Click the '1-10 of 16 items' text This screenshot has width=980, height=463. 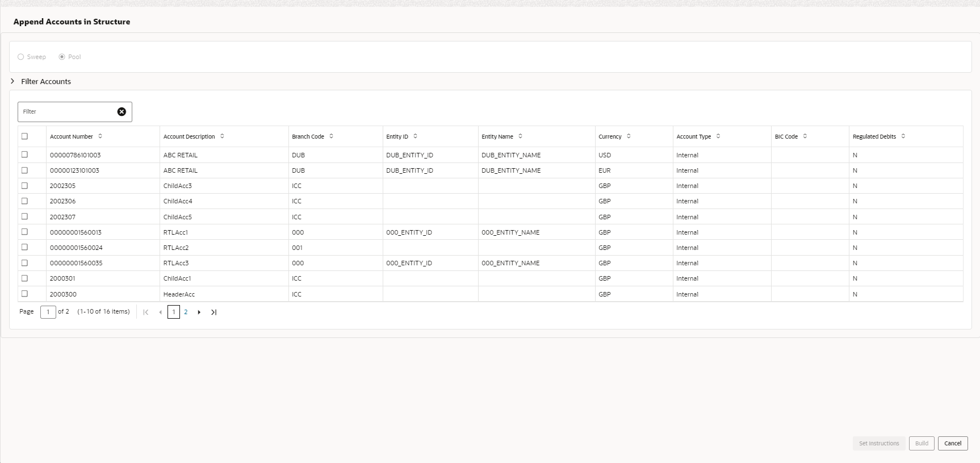click(x=103, y=311)
